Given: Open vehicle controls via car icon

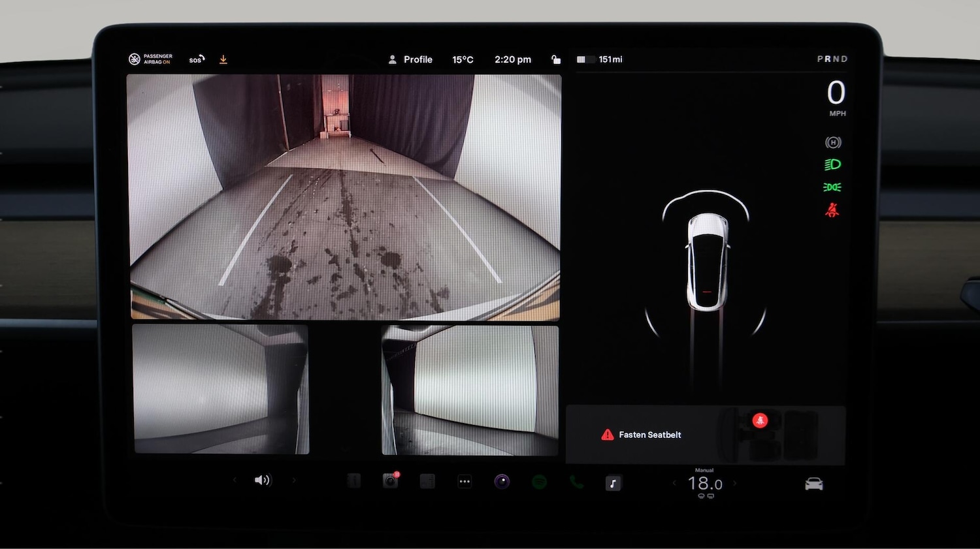Looking at the screenshot, I should (813, 484).
